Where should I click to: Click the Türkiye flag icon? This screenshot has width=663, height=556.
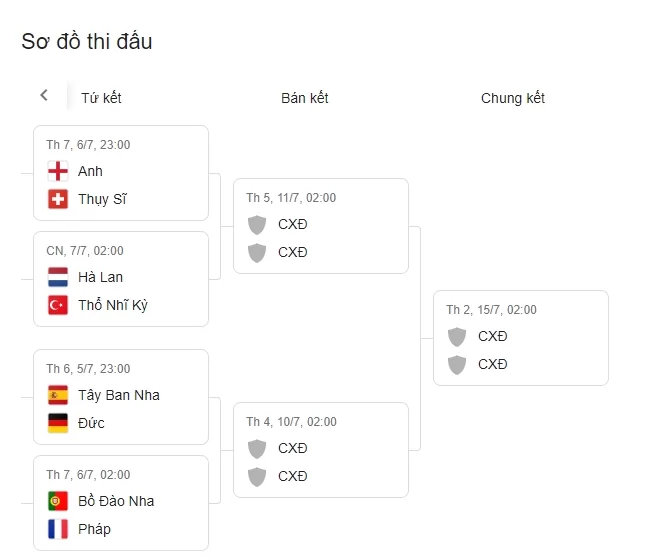58,305
